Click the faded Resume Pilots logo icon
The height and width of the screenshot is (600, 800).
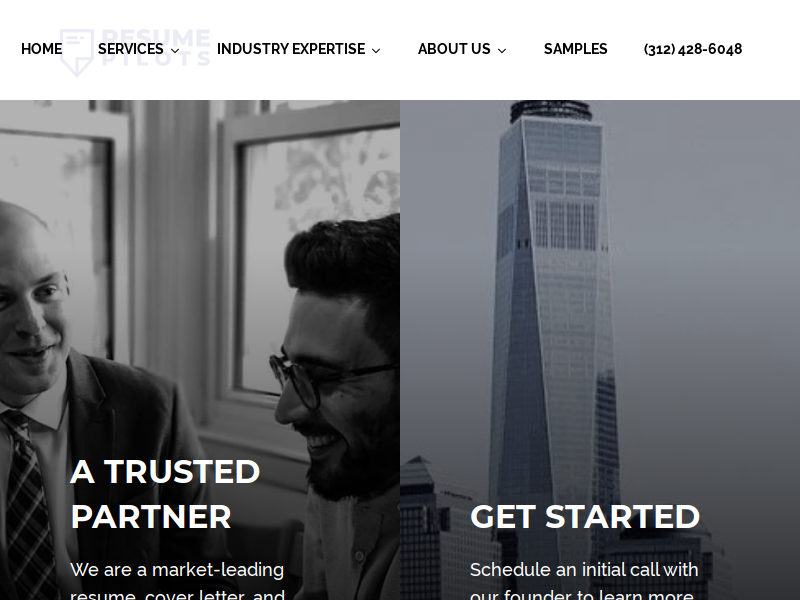77,53
